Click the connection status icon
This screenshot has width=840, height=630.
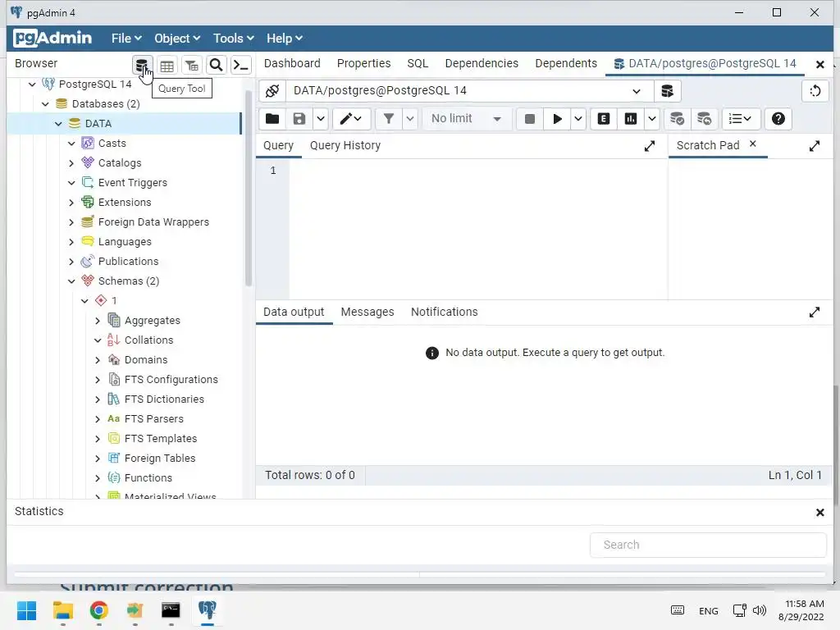[272, 91]
